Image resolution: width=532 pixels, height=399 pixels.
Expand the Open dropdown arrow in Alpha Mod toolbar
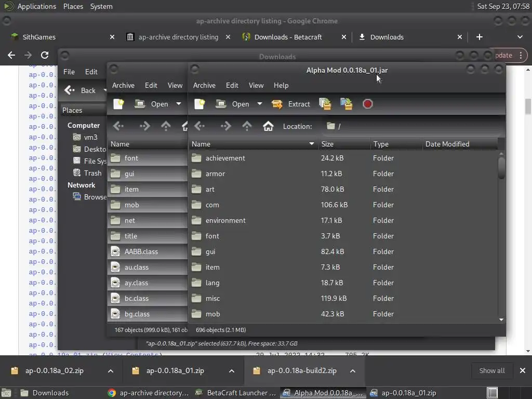(260, 104)
